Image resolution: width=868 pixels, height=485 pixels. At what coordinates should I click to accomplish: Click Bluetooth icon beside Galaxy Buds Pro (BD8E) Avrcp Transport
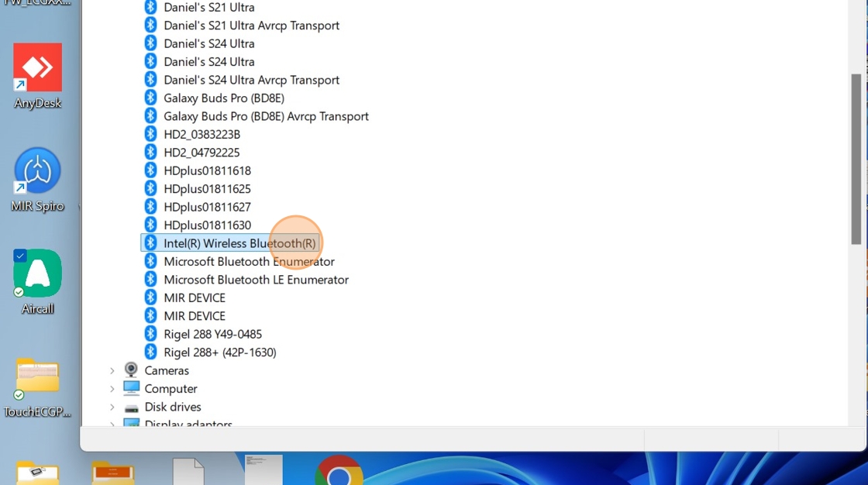point(150,115)
